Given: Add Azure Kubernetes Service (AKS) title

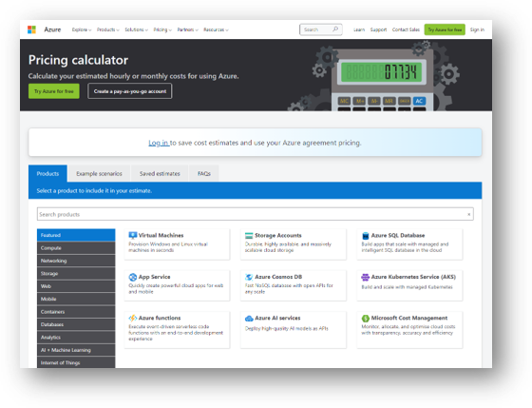Looking at the screenshot, I should [x=413, y=277].
